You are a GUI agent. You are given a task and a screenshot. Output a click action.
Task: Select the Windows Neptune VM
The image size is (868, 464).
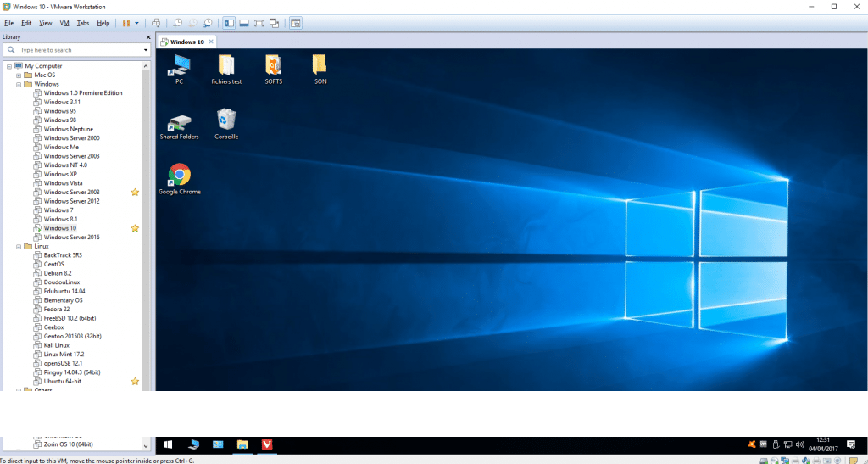[x=63, y=129]
